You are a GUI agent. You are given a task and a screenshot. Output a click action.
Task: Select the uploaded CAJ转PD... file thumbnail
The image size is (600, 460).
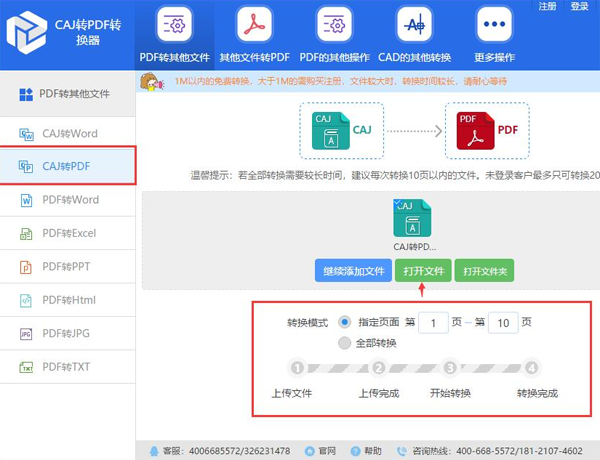click(412, 218)
